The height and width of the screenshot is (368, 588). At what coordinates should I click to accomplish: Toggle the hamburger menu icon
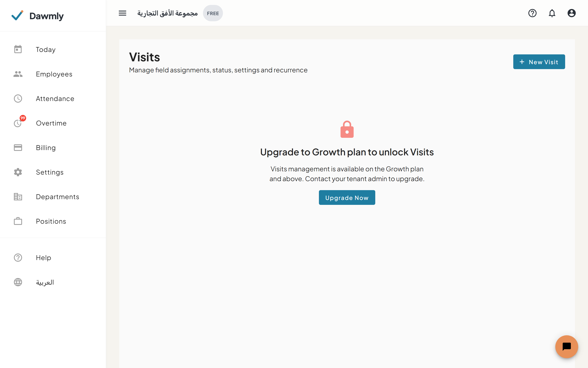coord(122,13)
